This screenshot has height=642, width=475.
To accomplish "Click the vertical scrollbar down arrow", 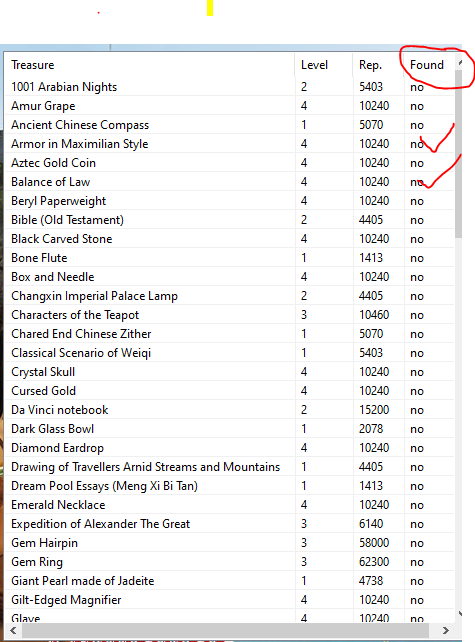I will tap(460, 613).
